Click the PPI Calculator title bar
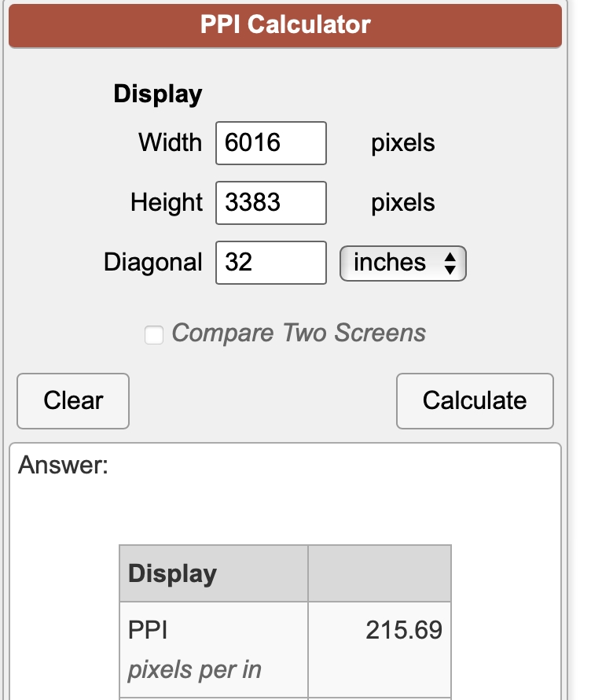Screen dimensions: 591x700 (285, 24)
